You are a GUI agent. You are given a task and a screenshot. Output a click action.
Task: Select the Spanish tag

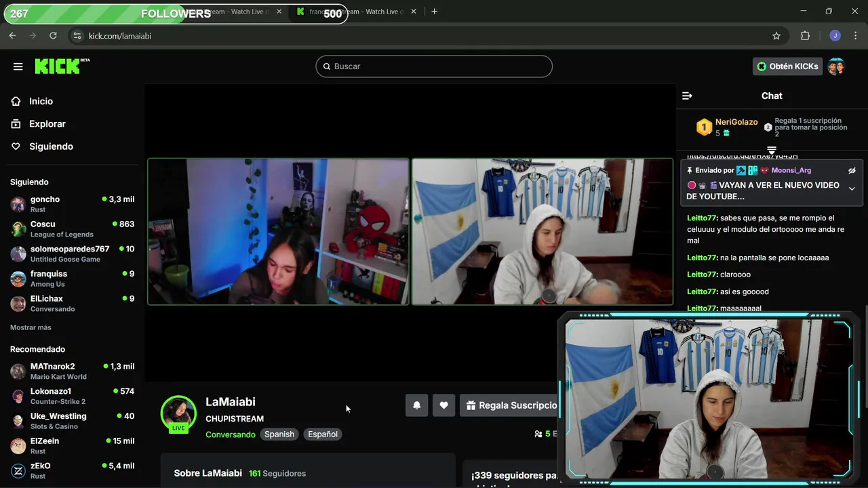click(279, 434)
